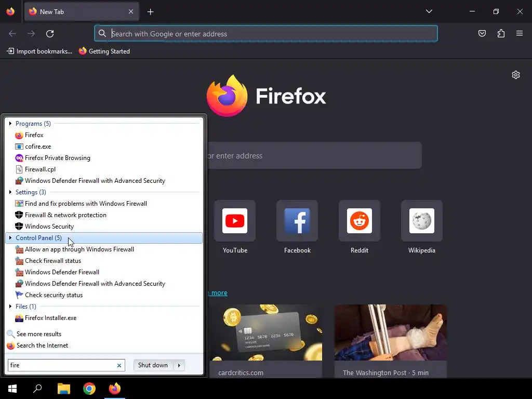Viewport: 532px width, 399px height.
Task: Open the list all tabs chevron
Action: point(429,11)
